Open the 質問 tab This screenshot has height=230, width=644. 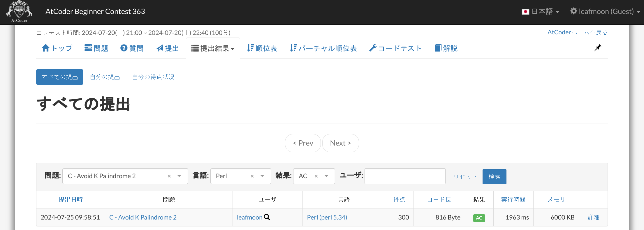[132, 48]
